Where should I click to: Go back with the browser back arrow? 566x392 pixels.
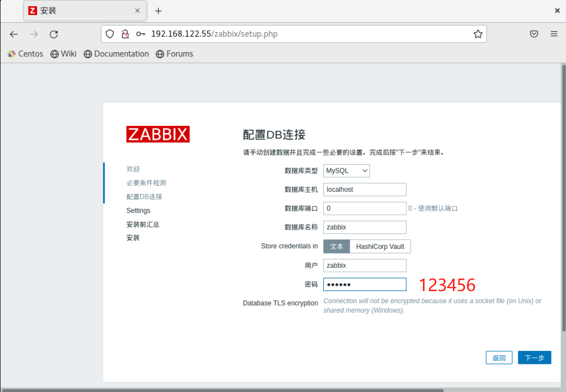(x=14, y=34)
